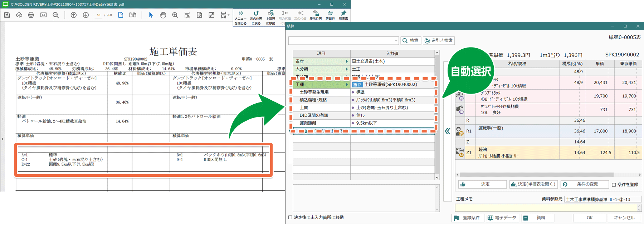Click value 国土交通省(土木)
This screenshot has width=644, height=225.
point(368,61)
